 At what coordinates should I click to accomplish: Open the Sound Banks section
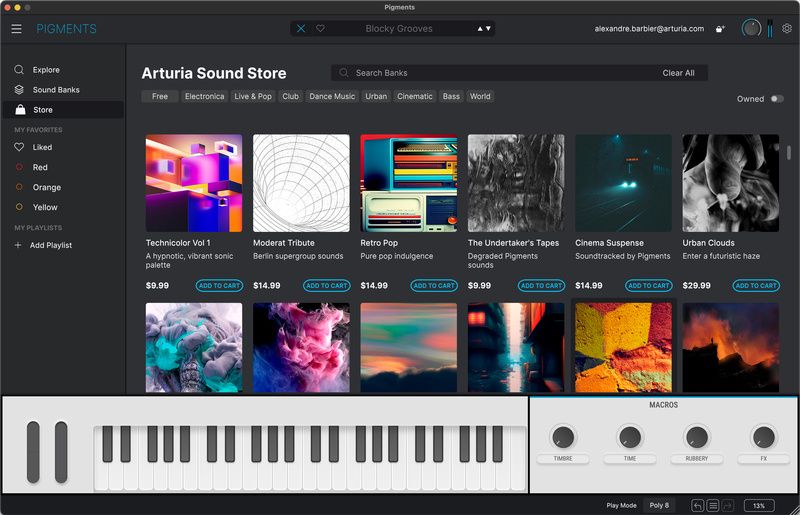click(x=63, y=90)
